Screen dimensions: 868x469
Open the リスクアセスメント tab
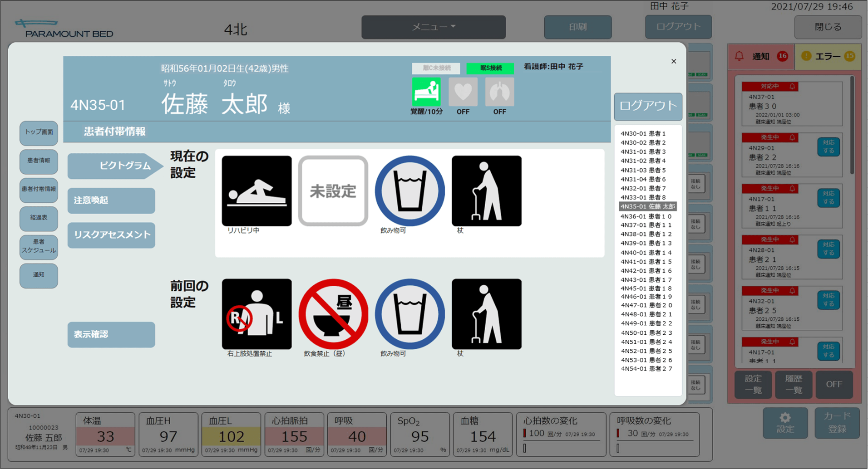(x=111, y=235)
